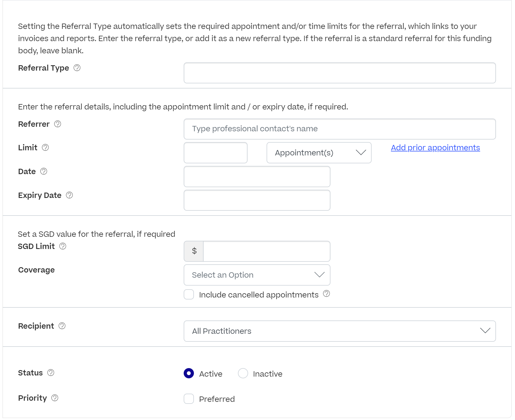515x420 pixels.
Task: Select the Active status radio button
Action: click(x=189, y=373)
